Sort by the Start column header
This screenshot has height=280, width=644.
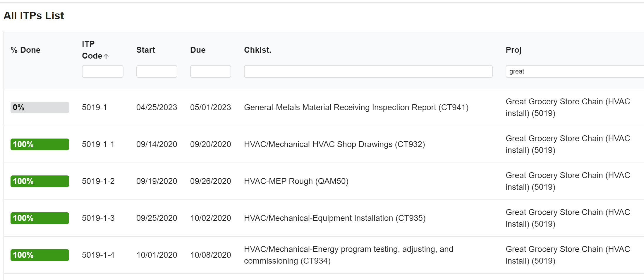point(145,50)
